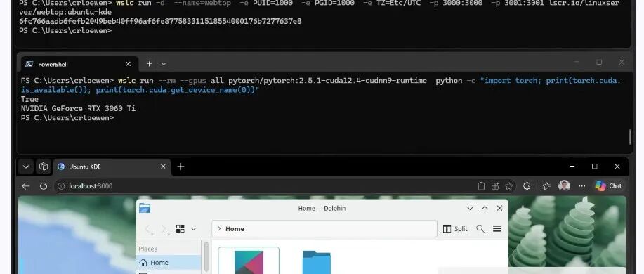Click the Dolphin application icon in title bar
The width and height of the screenshot is (644, 274).
coord(145,208)
